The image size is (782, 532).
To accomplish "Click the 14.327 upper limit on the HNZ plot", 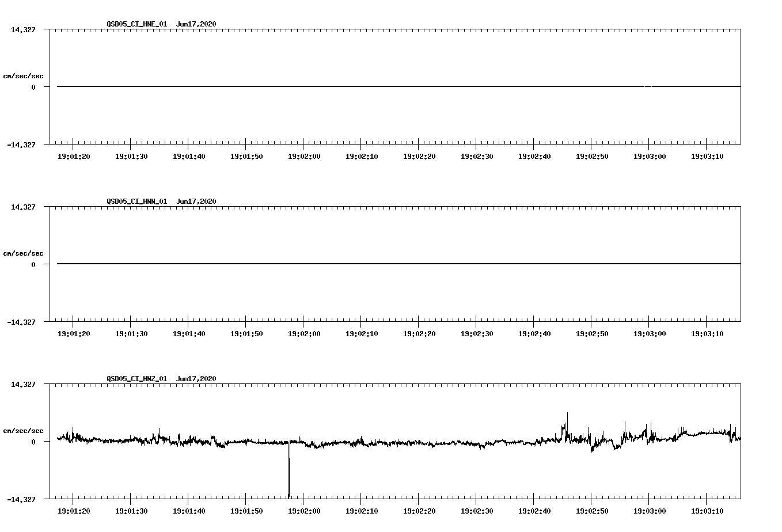I will coord(23,384).
